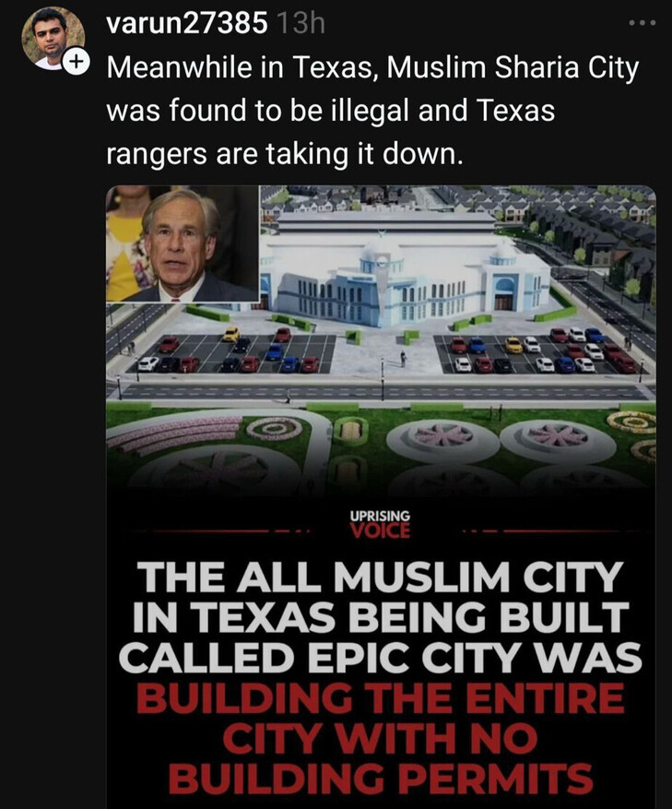Screen dimensions: 672x809
Task: Click 'CALLED EPIC CITY WAS' headline line
Action: (x=380, y=658)
